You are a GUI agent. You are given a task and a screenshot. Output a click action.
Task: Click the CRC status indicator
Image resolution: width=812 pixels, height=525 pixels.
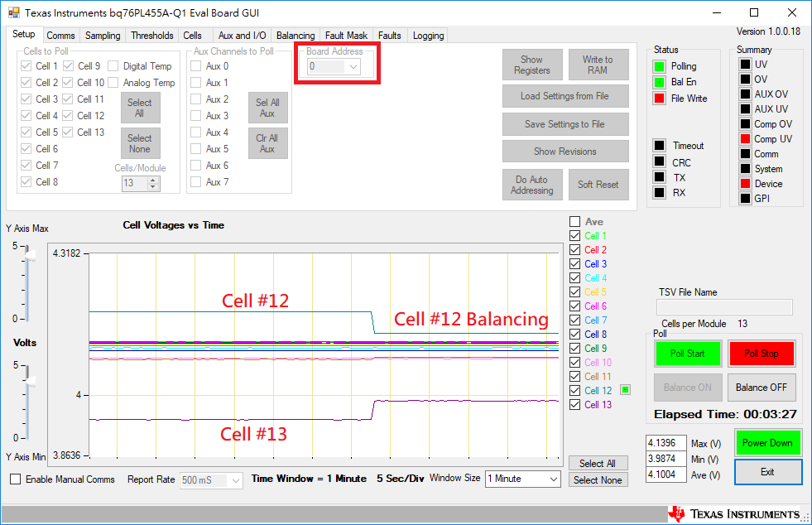659,161
